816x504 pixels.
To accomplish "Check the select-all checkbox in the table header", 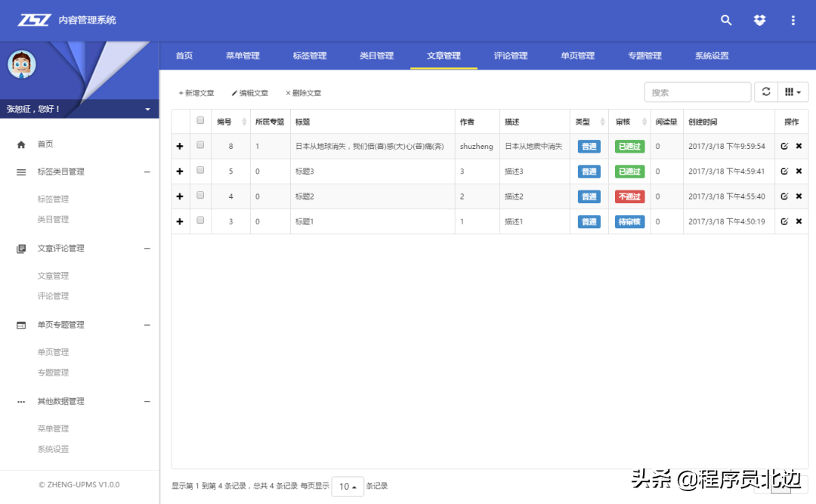I will click(x=199, y=121).
